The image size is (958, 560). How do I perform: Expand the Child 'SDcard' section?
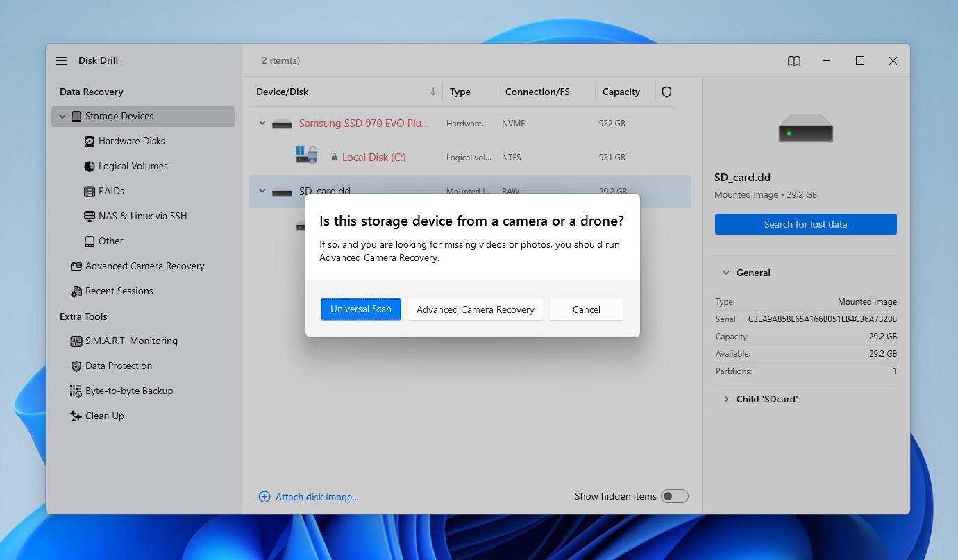tap(726, 400)
